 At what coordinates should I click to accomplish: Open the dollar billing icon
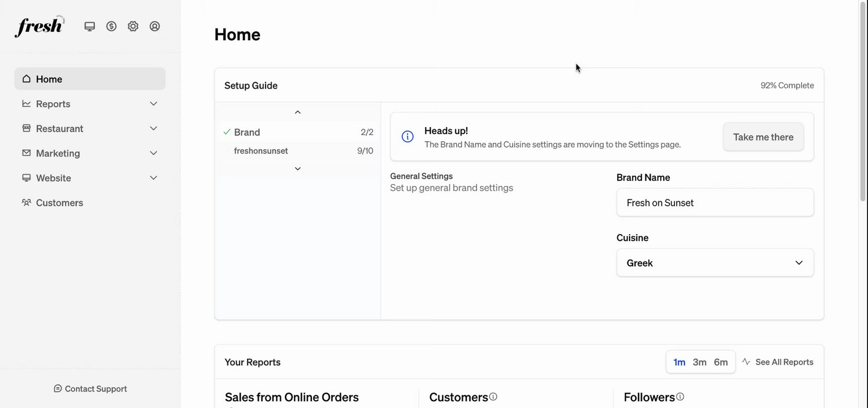[112, 26]
